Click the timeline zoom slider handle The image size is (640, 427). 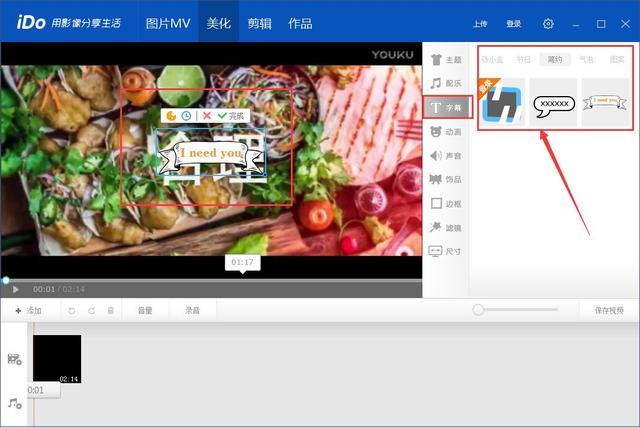[478, 310]
